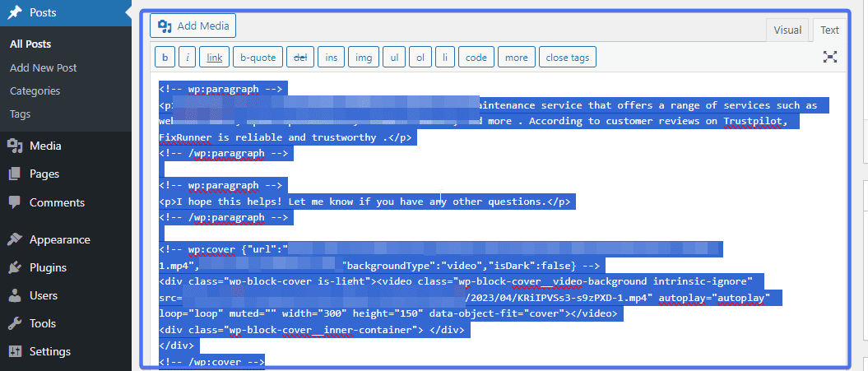Click the Comments bubble icon

tap(14, 202)
